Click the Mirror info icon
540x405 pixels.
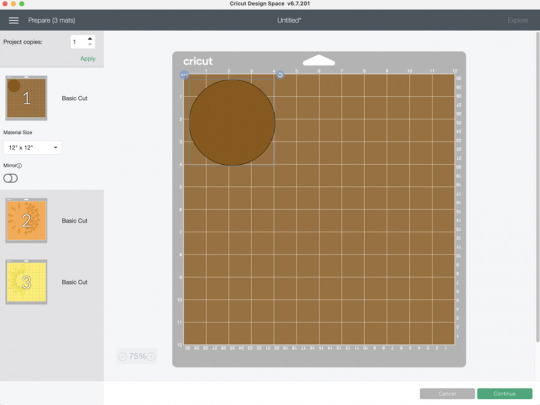[19, 166]
